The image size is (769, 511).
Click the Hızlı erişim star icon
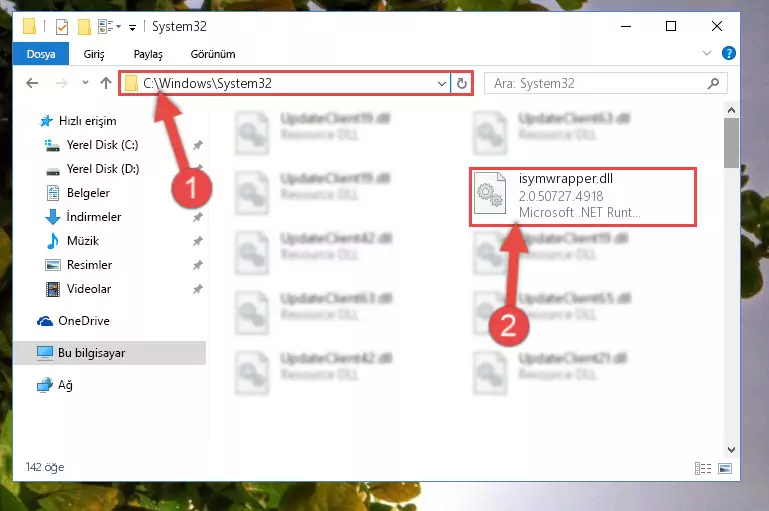click(x=46, y=121)
